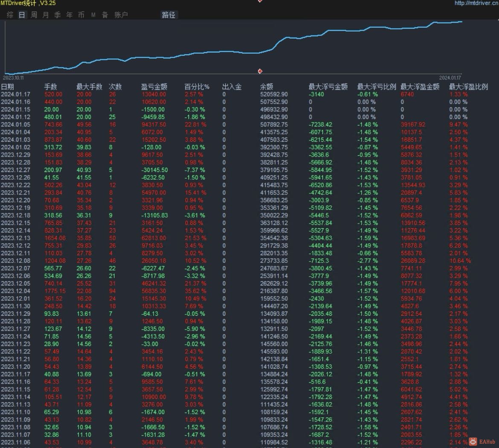
Task: Select the 2024.01.05 row date
Action: pyautogui.click(x=15, y=125)
